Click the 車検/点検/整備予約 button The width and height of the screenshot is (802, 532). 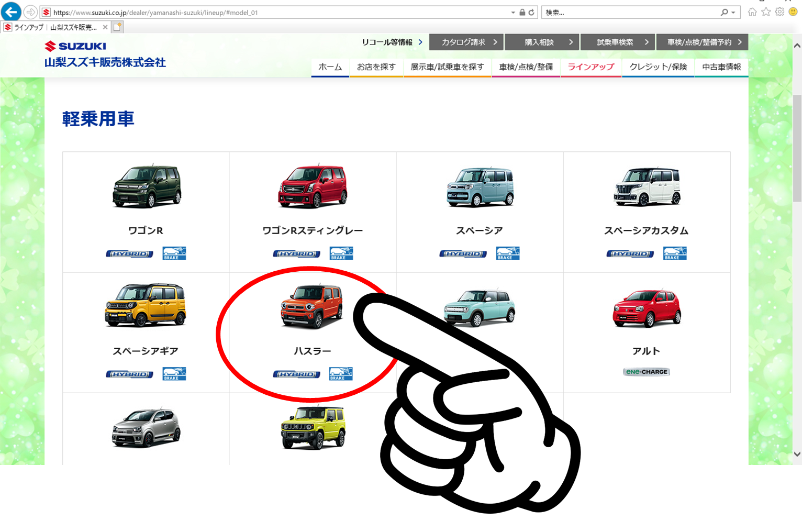pos(702,42)
